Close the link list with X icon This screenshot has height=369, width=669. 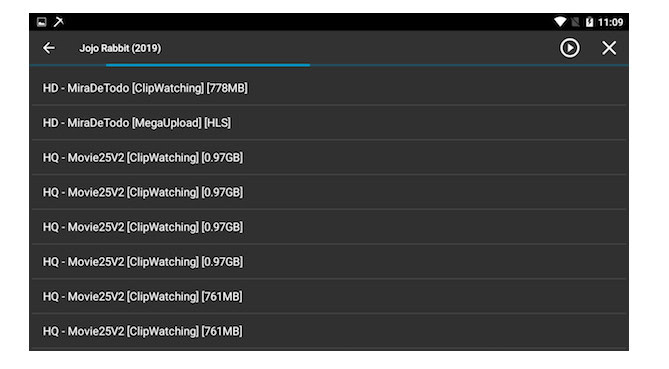point(609,48)
